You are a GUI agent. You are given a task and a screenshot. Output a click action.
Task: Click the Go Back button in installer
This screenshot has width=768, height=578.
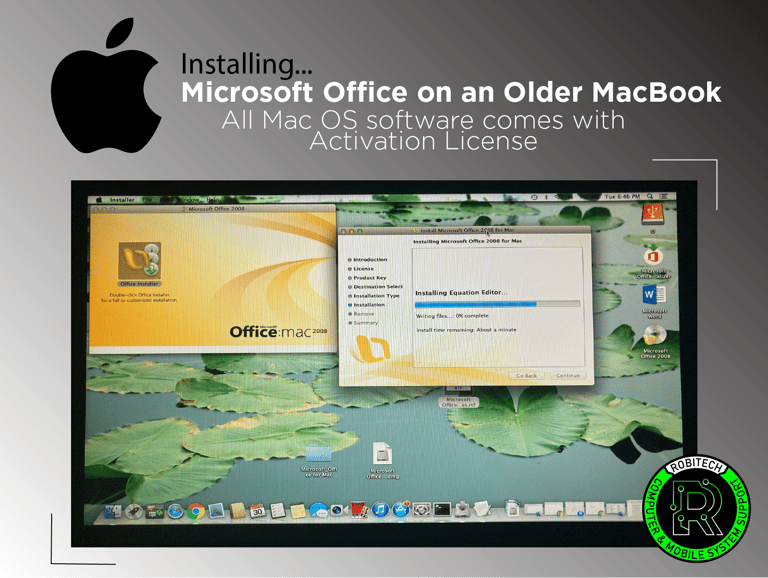tap(527, 376)
